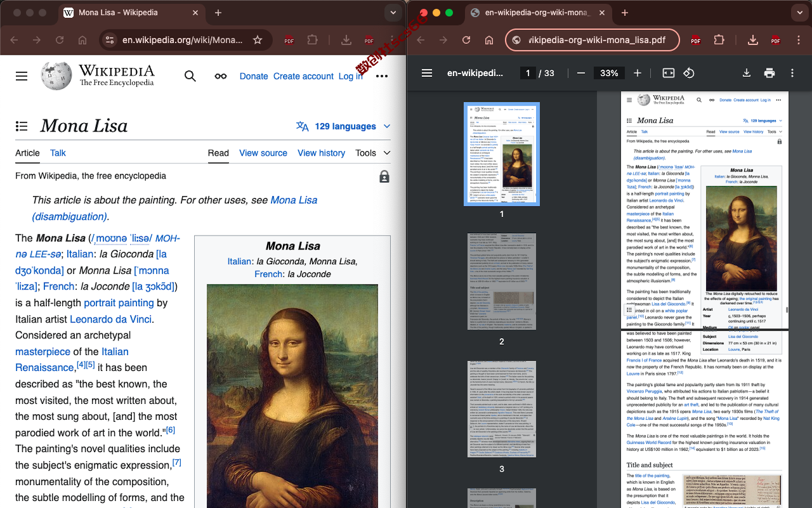Open Wikipedia main menu hamburger in left window
Viewport: 812px width, 508px height.
pyautogui.click(x=22, y=76)
